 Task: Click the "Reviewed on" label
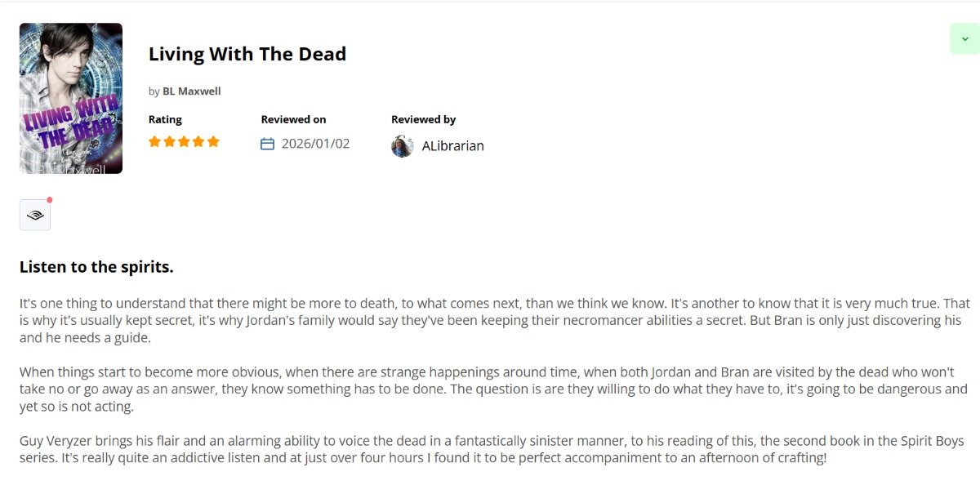click(x=293, y=119)
